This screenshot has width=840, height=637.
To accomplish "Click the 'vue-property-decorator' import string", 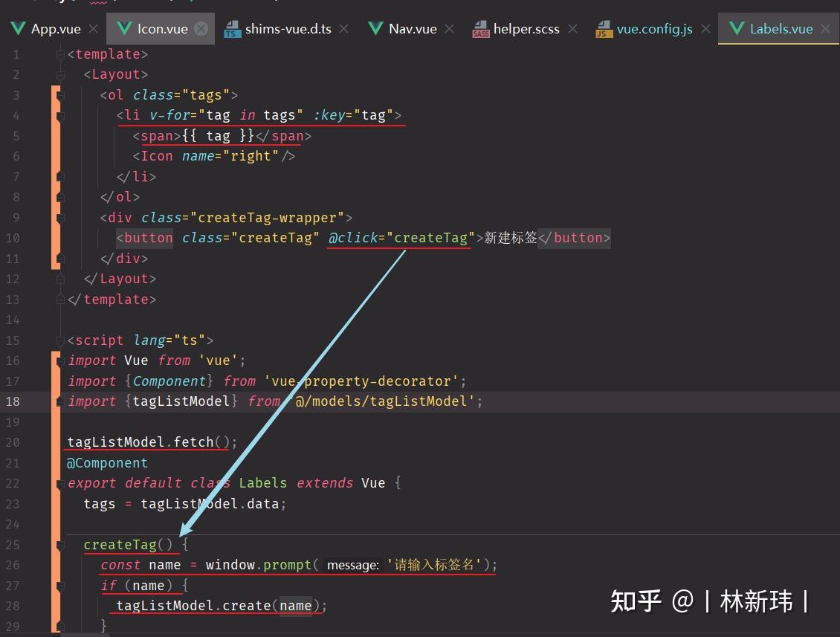I will [361, 381].
